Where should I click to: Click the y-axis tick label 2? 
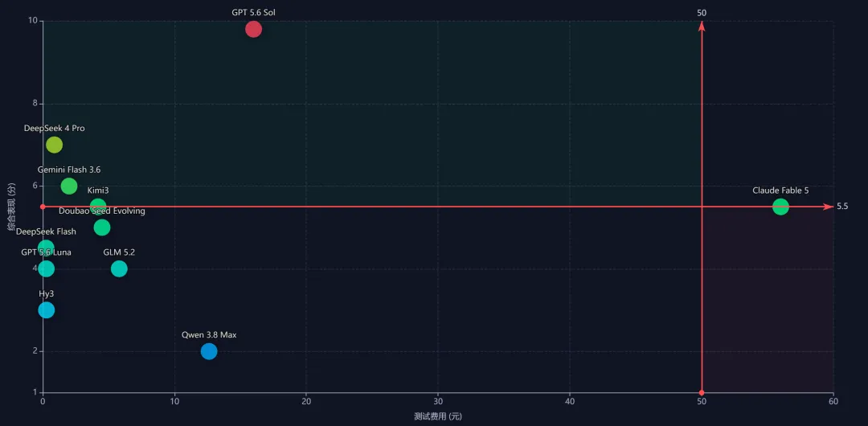pos(35,350)
